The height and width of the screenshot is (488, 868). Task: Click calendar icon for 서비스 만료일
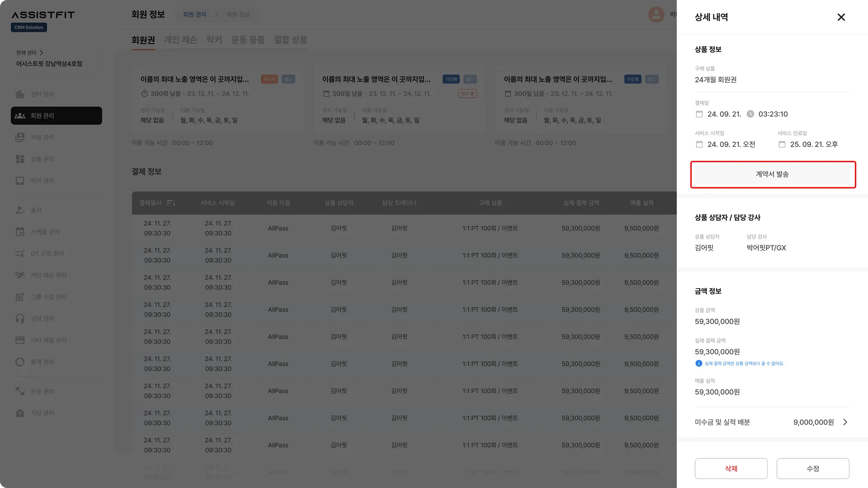click(782, 144)
